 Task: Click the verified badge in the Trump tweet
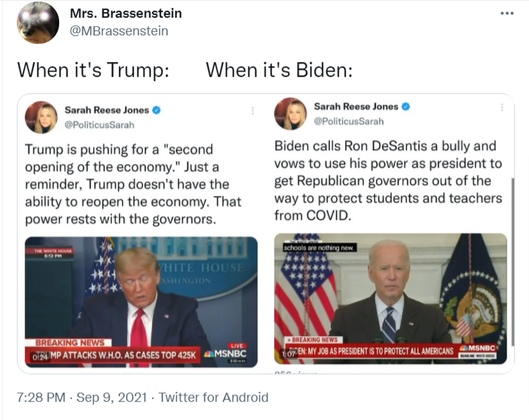tap(156, 110)
